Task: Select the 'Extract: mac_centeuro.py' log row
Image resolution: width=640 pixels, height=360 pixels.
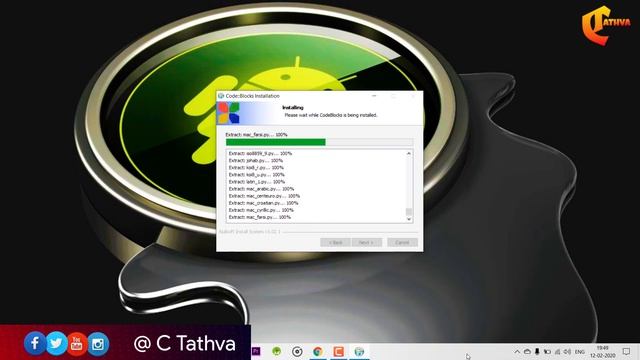Action: coord(264,196)
